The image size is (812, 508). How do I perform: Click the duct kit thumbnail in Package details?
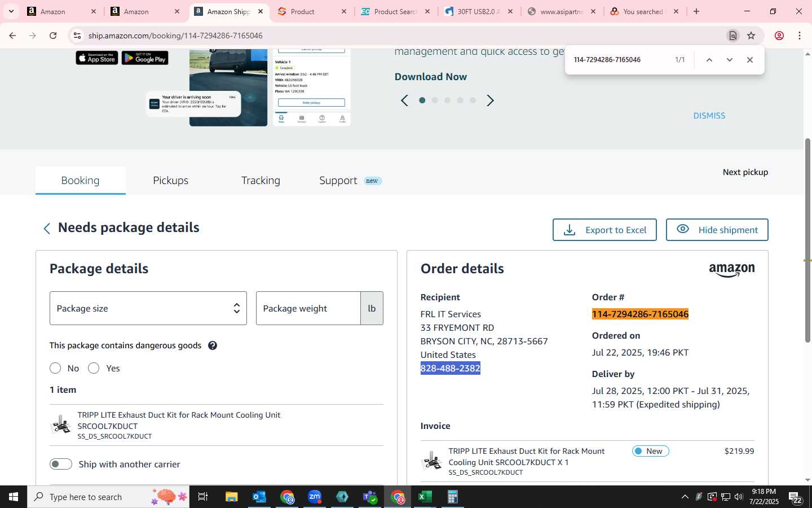pyautogui.click(x=61, y=425)
